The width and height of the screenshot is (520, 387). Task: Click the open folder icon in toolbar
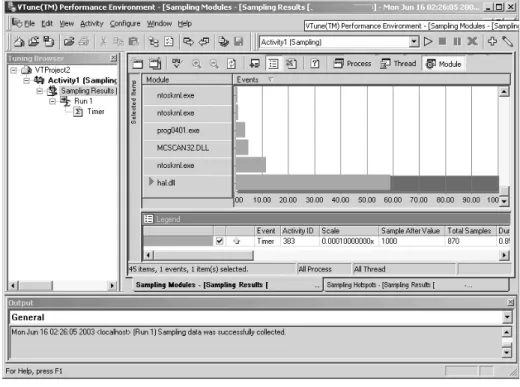pyautogui.click(x=69, y=42)
